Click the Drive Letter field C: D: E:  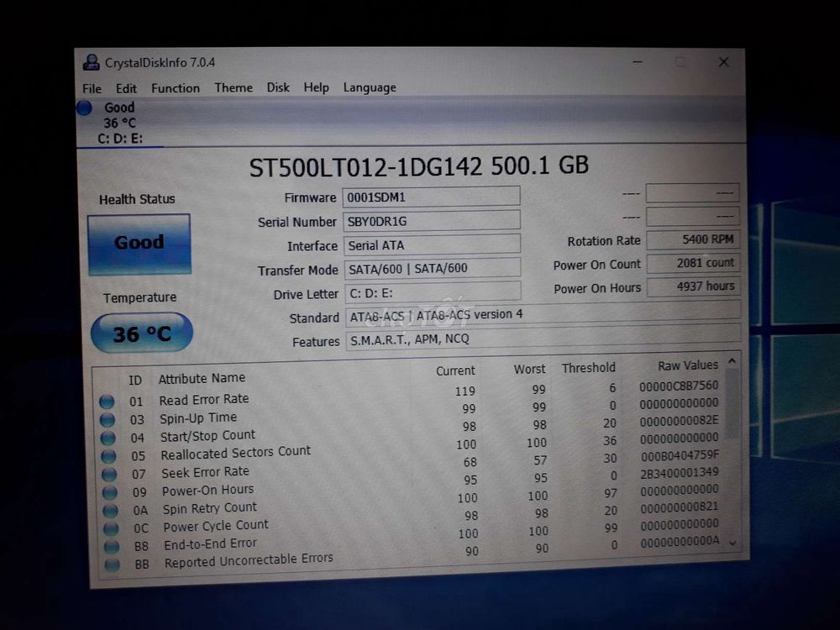[x=433, y=292]
